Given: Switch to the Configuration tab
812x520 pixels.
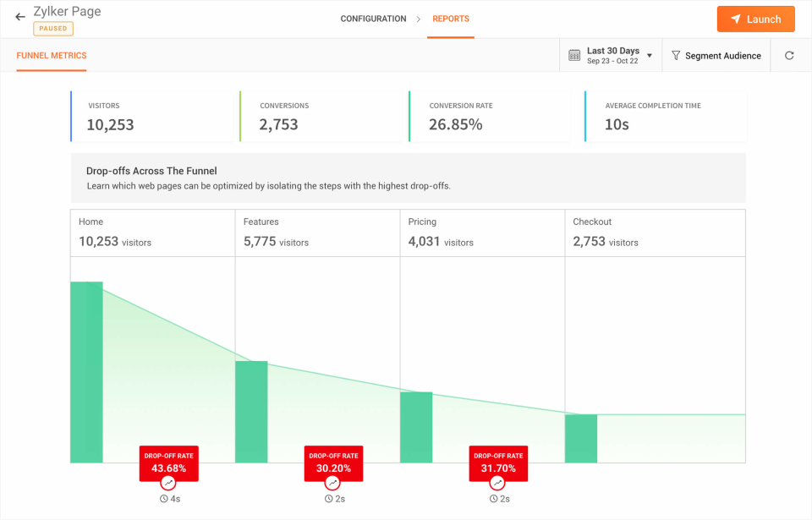Looking at the screenshot, I should pyautogui.click(x=373, y=19).
